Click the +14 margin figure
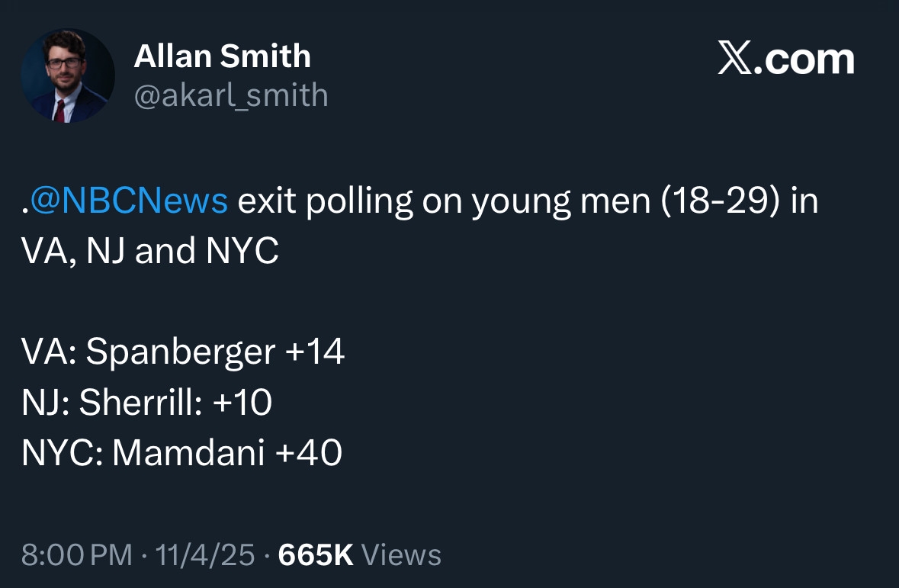The height and width of the screenshot is (588, 899). coord(314,352)
